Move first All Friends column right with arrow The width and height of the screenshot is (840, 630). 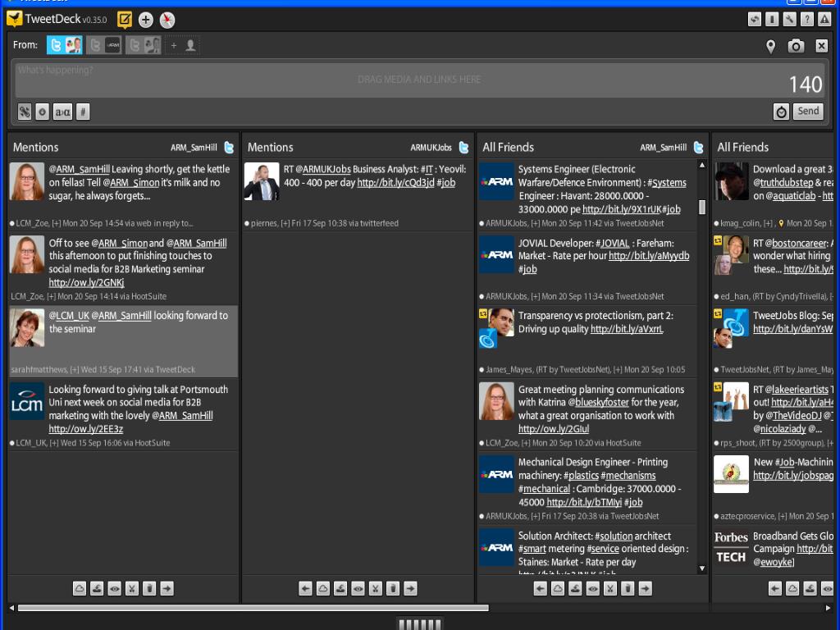pos(645,589)
